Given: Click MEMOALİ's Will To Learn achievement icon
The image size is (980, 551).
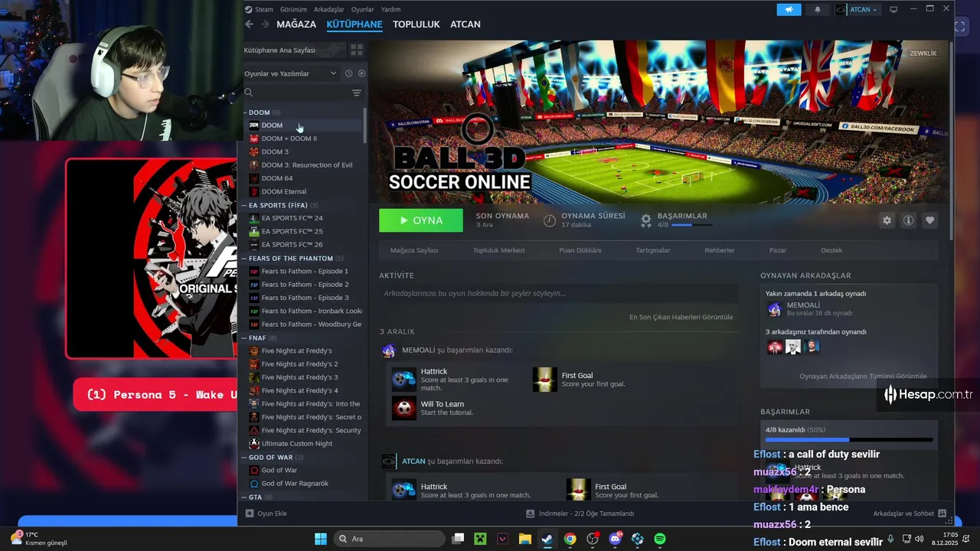Looking at the screenshot, I should tap(403, 408).
